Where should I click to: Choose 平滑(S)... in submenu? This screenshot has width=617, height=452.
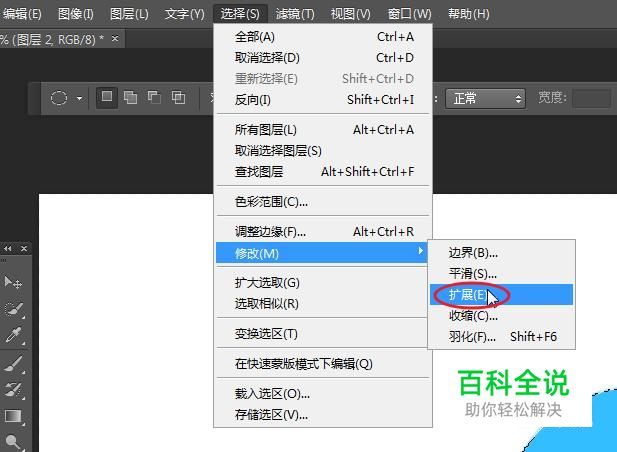point(501,273)
